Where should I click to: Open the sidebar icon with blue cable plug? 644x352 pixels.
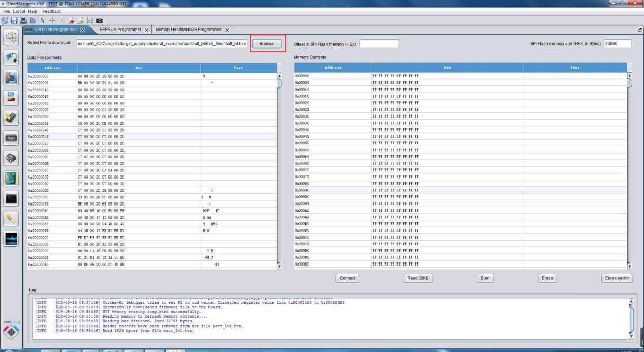[11, 58]
